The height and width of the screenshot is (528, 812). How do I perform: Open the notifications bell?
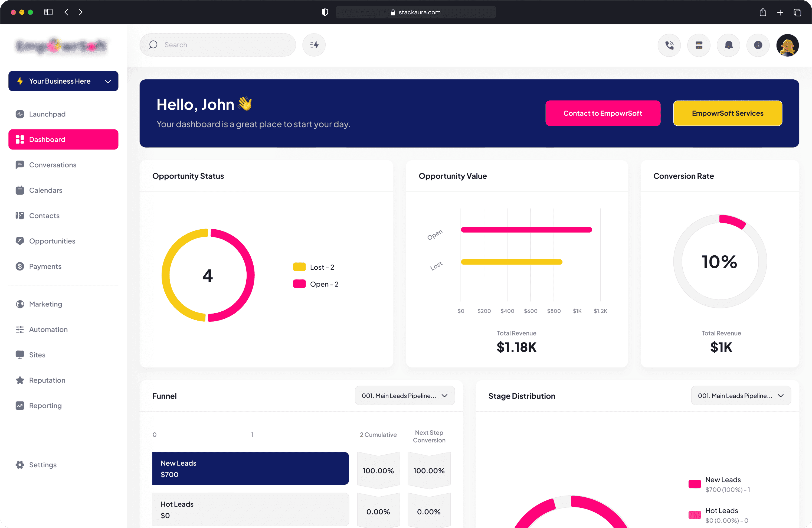click(728, 45)
